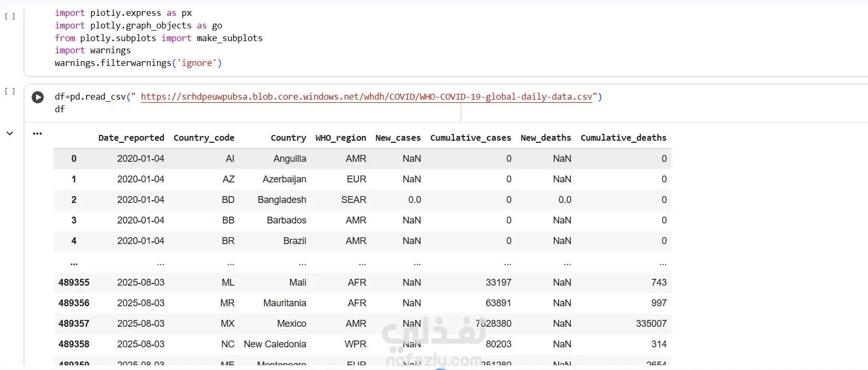Select the Country column header

288,138
